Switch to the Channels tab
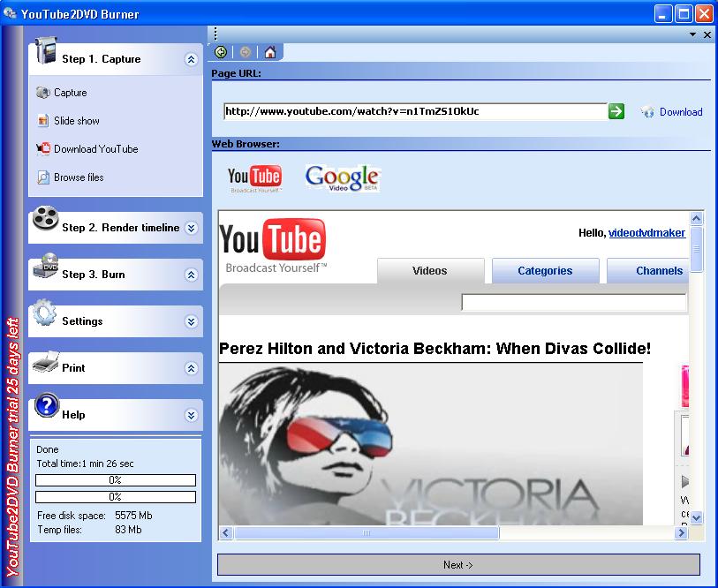This screenshot has height=588, width=718. click(648, 271)
